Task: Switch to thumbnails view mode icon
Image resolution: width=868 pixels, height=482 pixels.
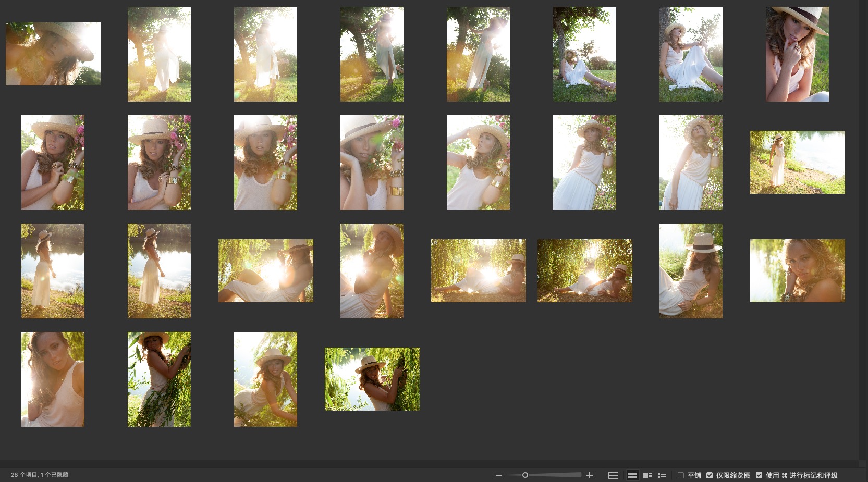Action: 632,475
